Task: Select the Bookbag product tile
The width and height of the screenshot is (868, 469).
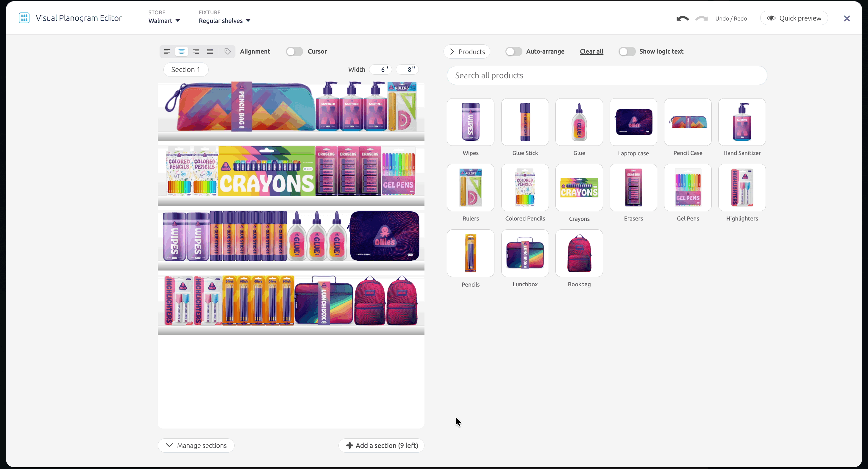Action: coord(579,253)
